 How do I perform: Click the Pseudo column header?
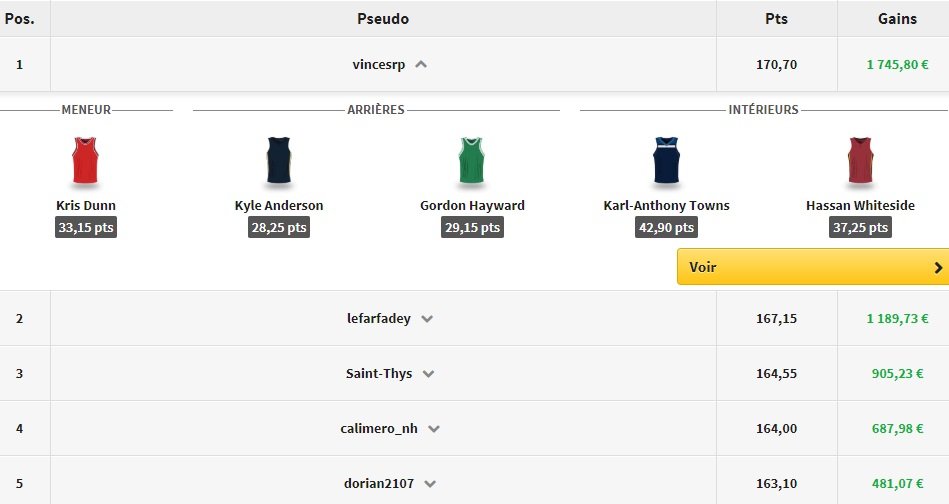coord(383,19)
